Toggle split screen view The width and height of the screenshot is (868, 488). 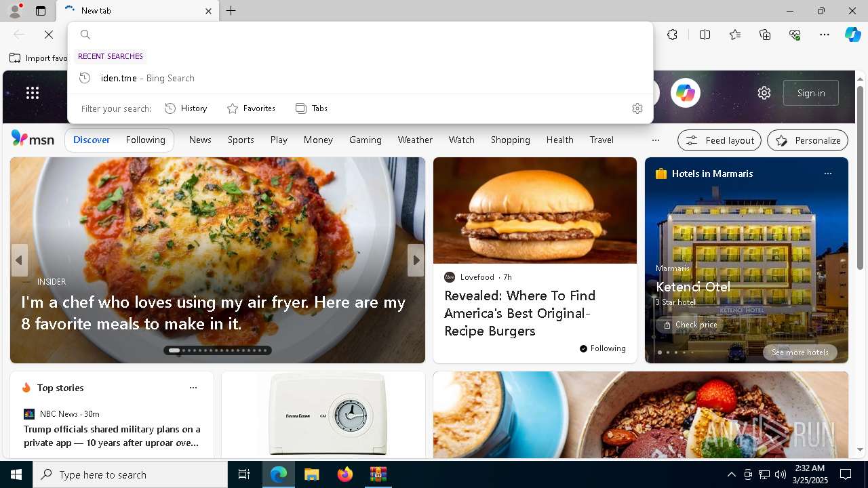point(705,35)
